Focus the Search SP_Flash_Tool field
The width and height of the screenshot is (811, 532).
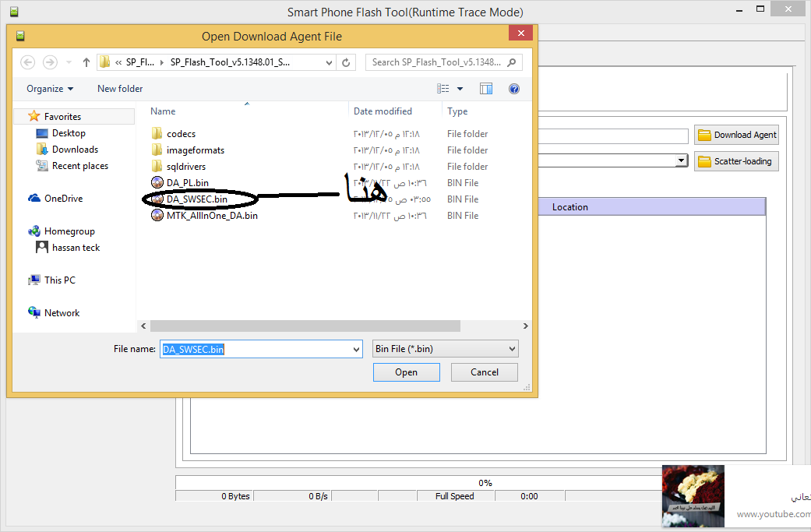pyautogui.click(x=444, y=62)
